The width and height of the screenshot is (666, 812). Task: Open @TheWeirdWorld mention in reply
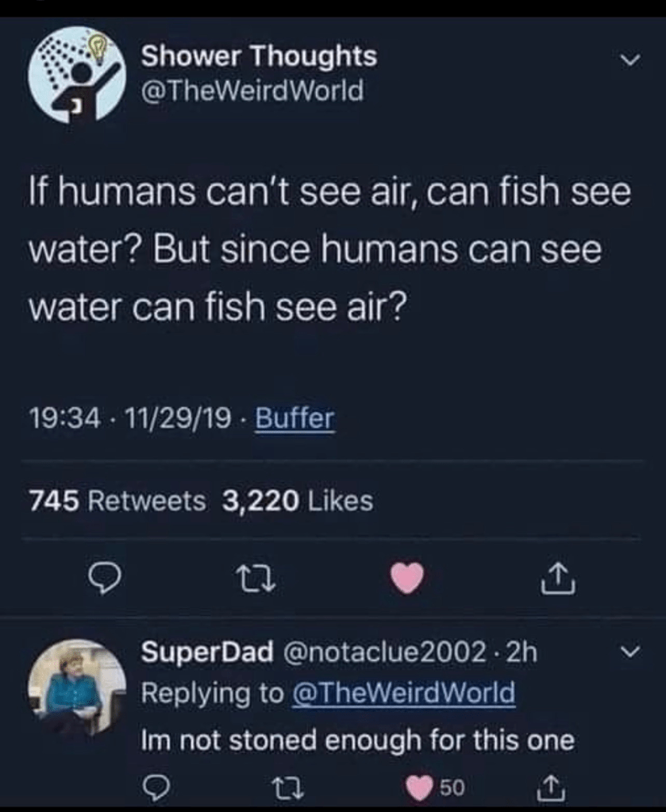pyautogui.click(x=403, y=694)
